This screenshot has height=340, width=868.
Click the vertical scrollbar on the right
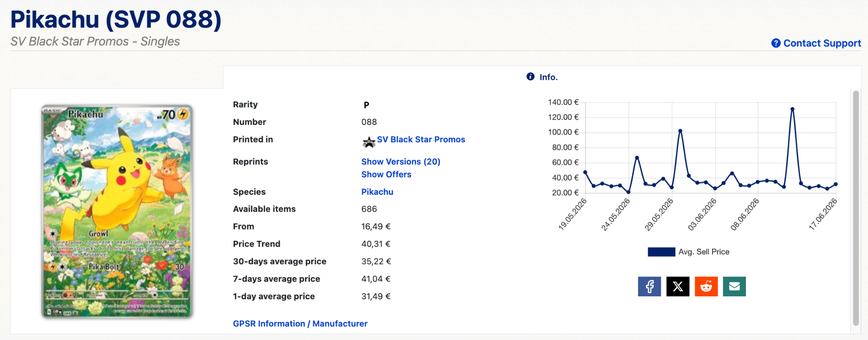coord(856,207)
